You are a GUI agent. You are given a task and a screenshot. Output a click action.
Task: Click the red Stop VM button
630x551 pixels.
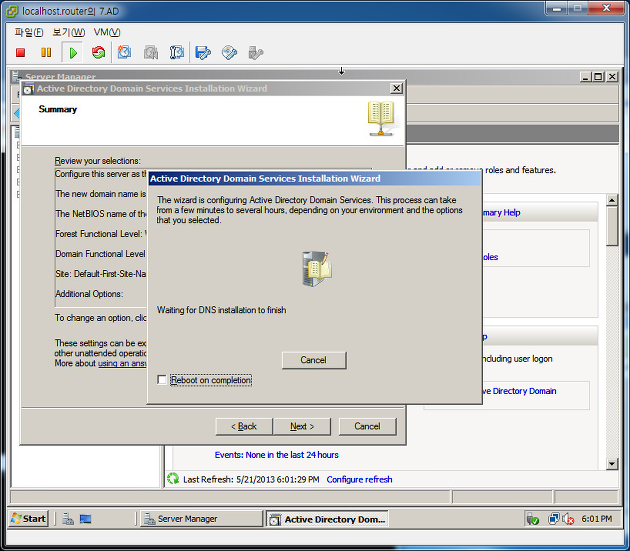(20, 53)
